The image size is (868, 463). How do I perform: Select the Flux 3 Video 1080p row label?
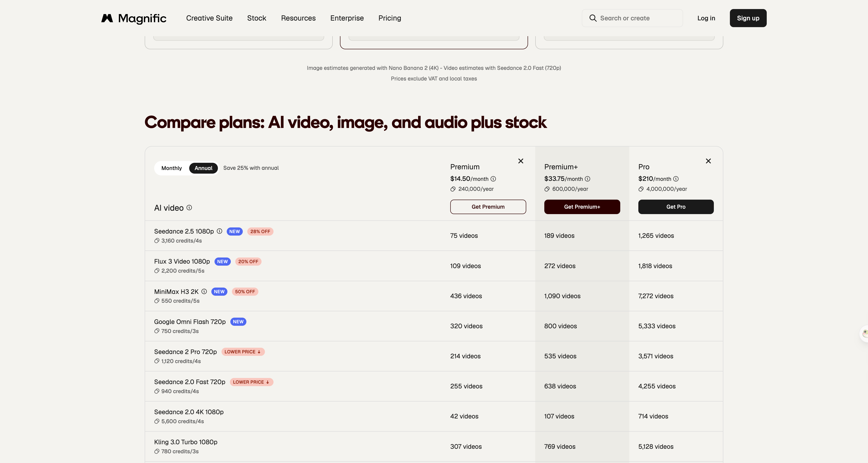pyautogui.click(x=182, y=262)
